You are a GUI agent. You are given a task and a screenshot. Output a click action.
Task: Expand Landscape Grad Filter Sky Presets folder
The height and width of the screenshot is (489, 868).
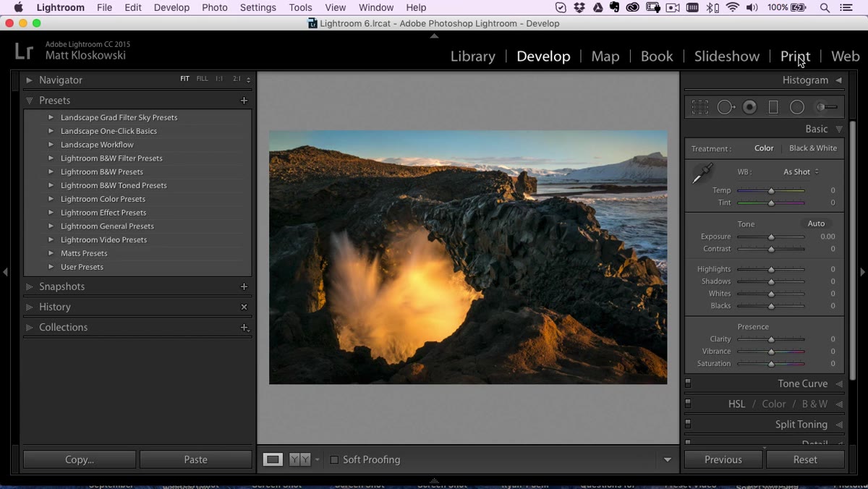(51, 117)
